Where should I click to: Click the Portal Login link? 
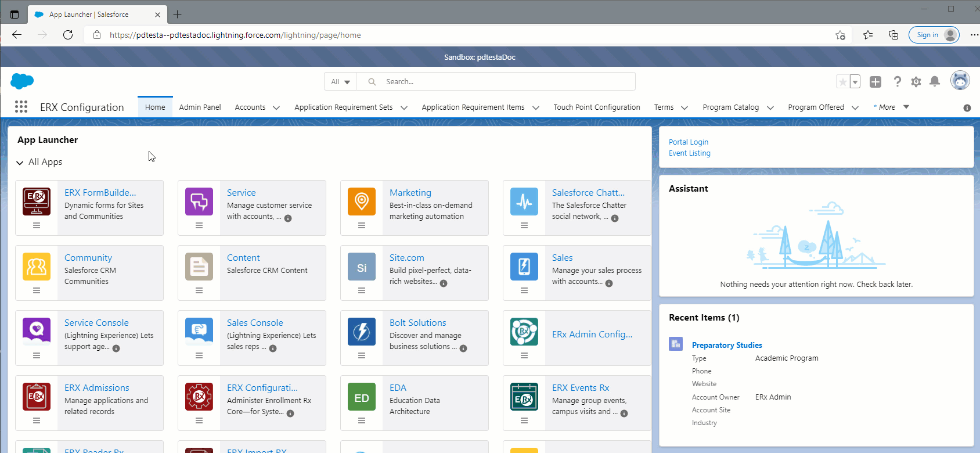point(689,142)
